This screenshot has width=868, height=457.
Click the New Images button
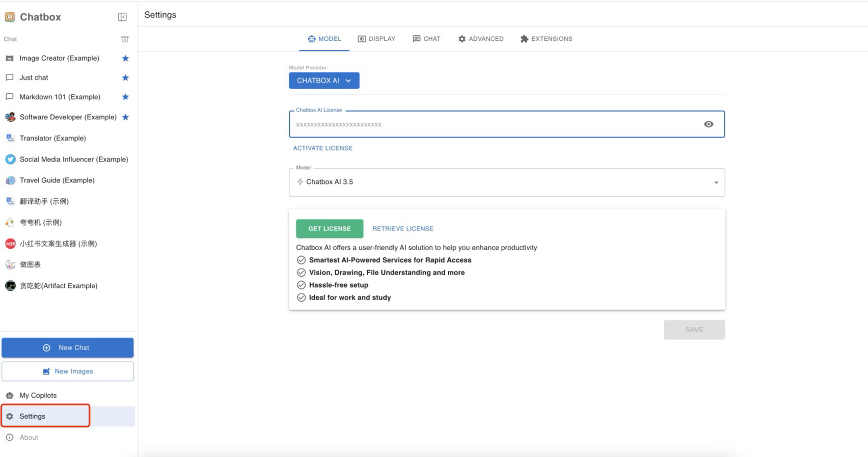[68, 371]
